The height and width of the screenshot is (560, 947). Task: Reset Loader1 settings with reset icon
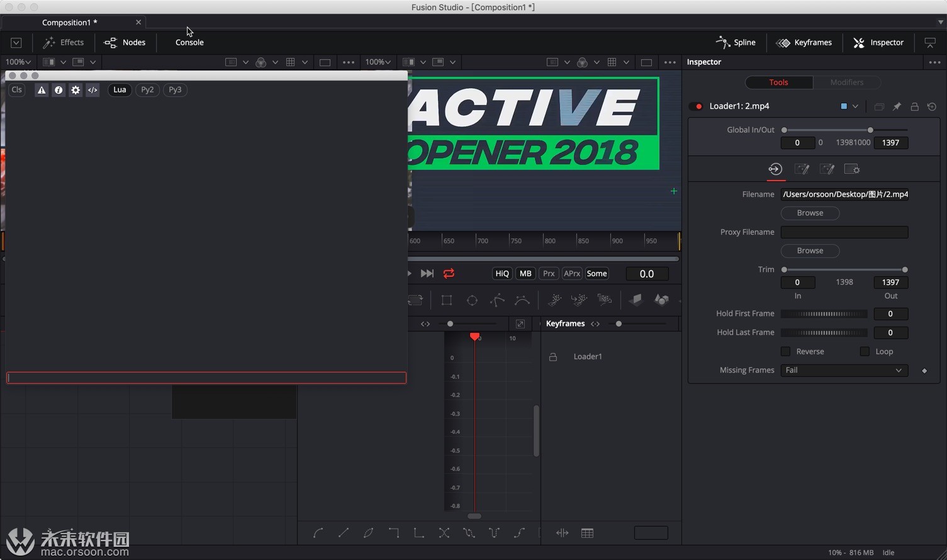pyautogui.click(x=932, y=106)
